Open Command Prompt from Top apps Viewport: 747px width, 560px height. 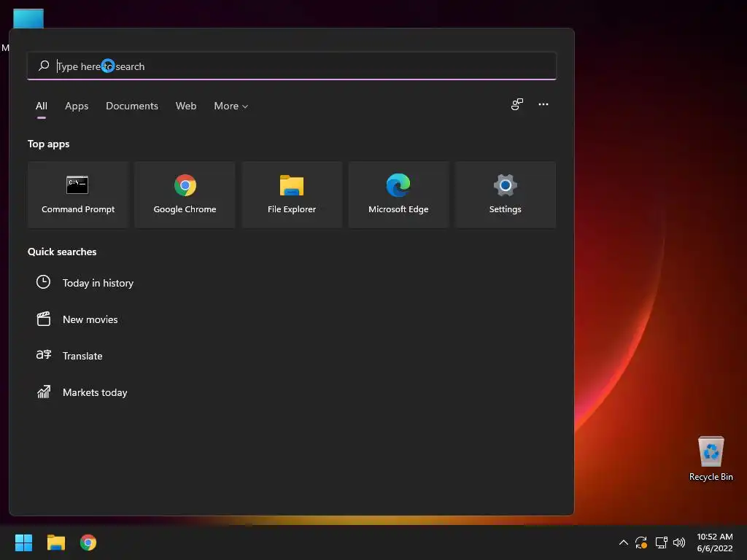[x=78, y=195]
